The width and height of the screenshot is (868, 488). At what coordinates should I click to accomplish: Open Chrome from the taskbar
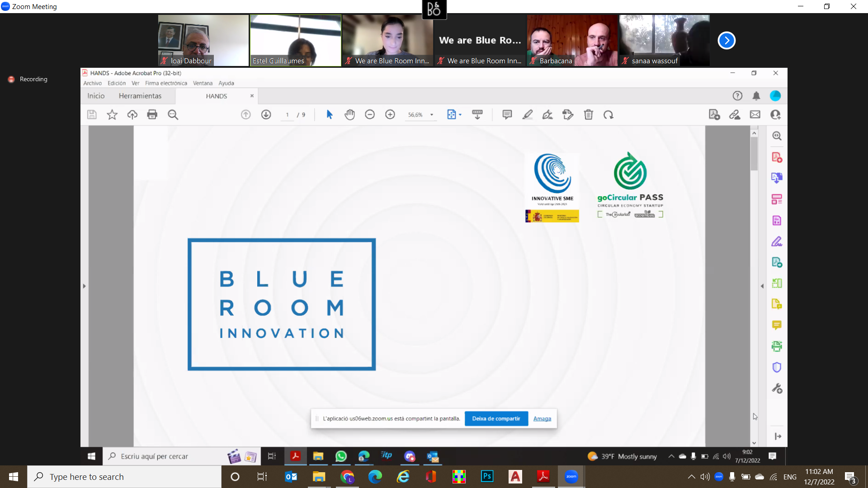point(347,477)
